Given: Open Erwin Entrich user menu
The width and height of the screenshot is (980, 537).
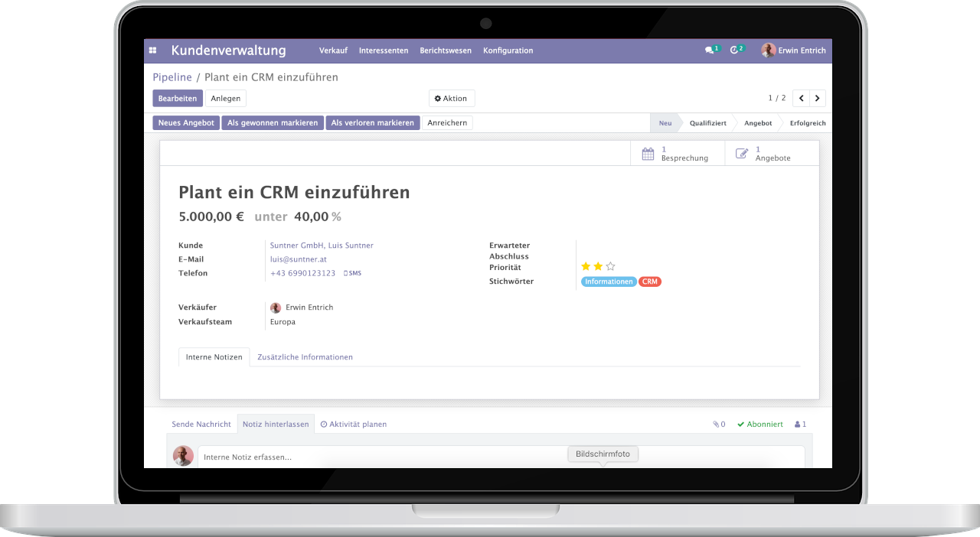Looking at the screenshot, I should tap(793, 50).
